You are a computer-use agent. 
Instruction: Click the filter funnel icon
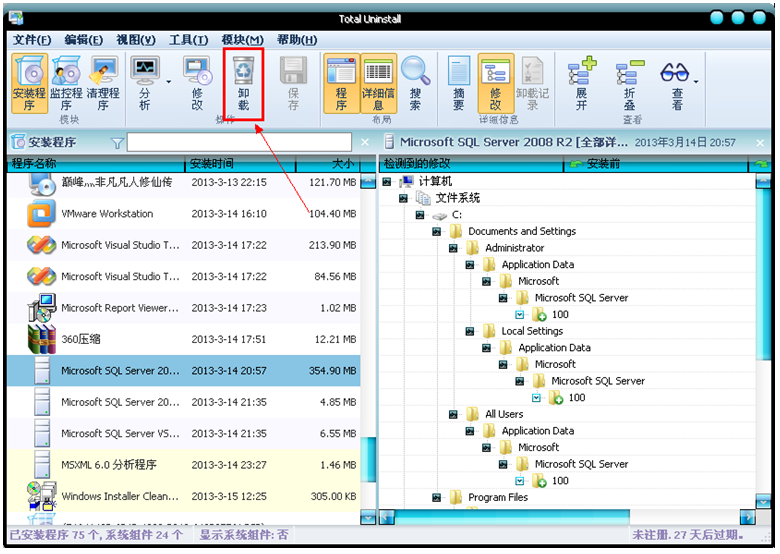pyautogui.click(x=117, y=143)
